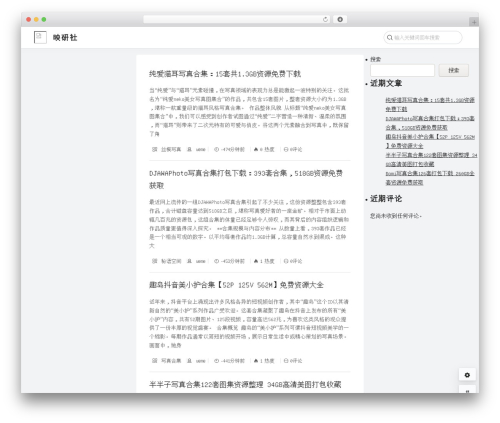The width and height of the screenshot is (500, 423).
Task: Click comment icon under 纯爱猫耳 post
Action: click(286, 149)
